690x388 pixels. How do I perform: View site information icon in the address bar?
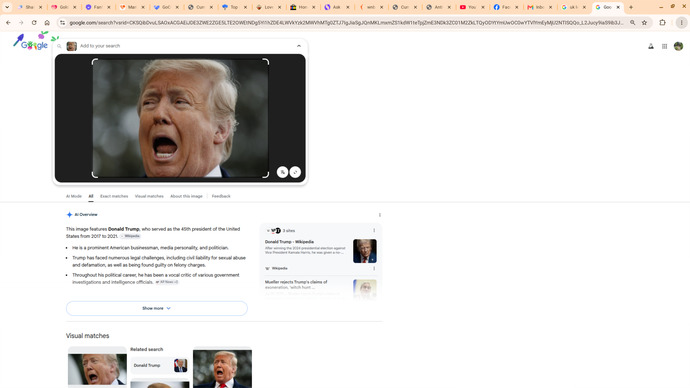click(x=62, y=22)
